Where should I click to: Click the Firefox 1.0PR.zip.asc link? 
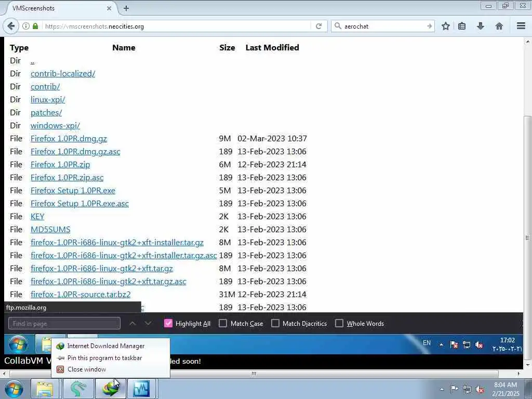pyautogui.click(x=67, y=178)
